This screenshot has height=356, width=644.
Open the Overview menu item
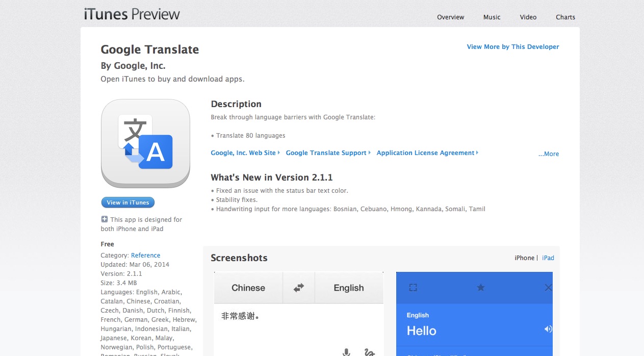click(451, 17)
